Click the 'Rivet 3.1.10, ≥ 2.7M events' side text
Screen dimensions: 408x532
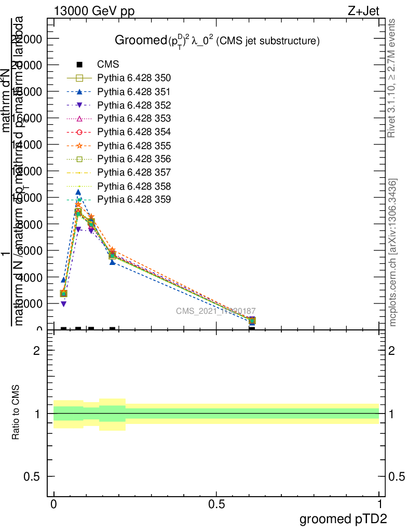391,78
